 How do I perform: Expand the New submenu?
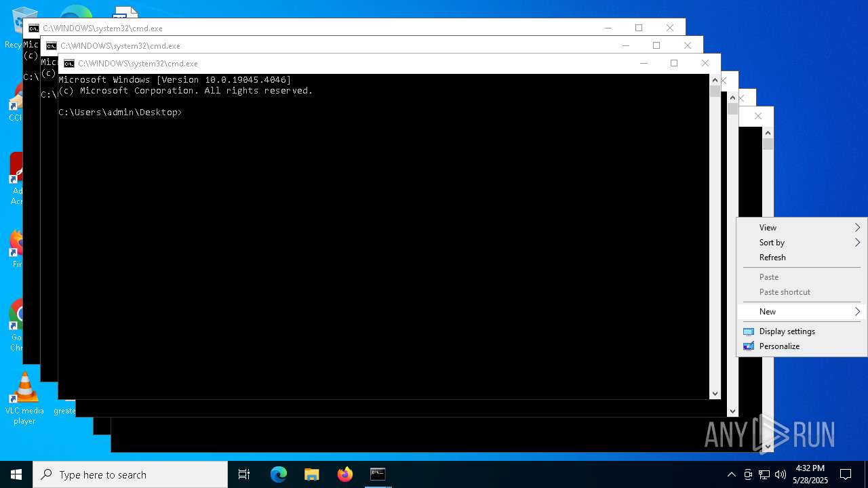pyautogui.click(x=802, y=312)
